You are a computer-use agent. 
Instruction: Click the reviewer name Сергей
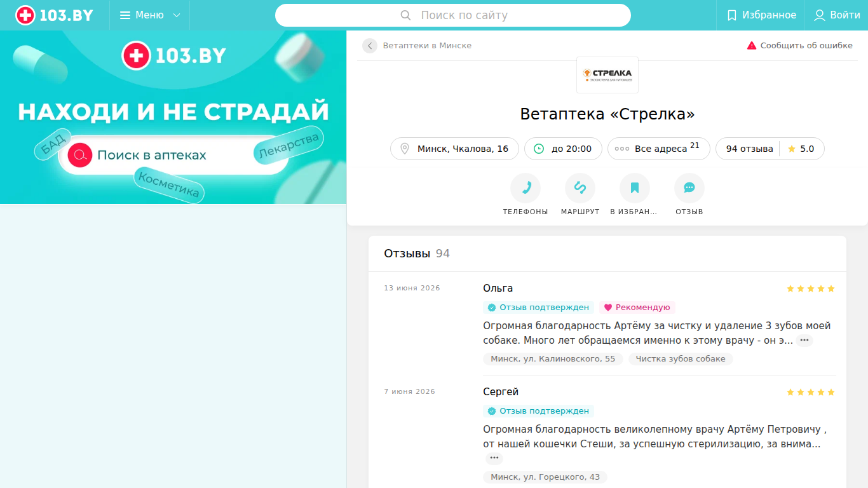click(x=501, y=392)
